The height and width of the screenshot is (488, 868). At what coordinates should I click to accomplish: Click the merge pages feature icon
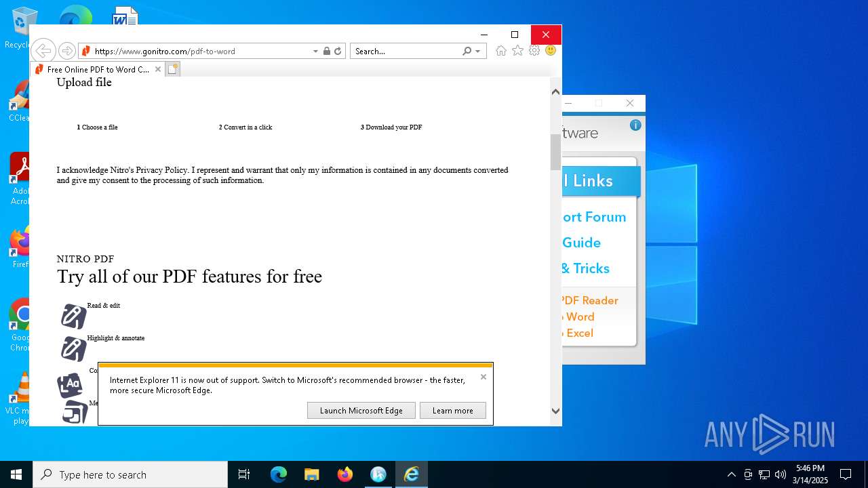(75, 411)
